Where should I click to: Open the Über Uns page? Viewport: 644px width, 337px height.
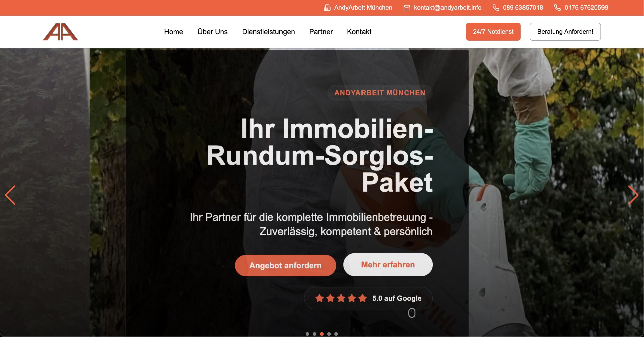point(212,32)
